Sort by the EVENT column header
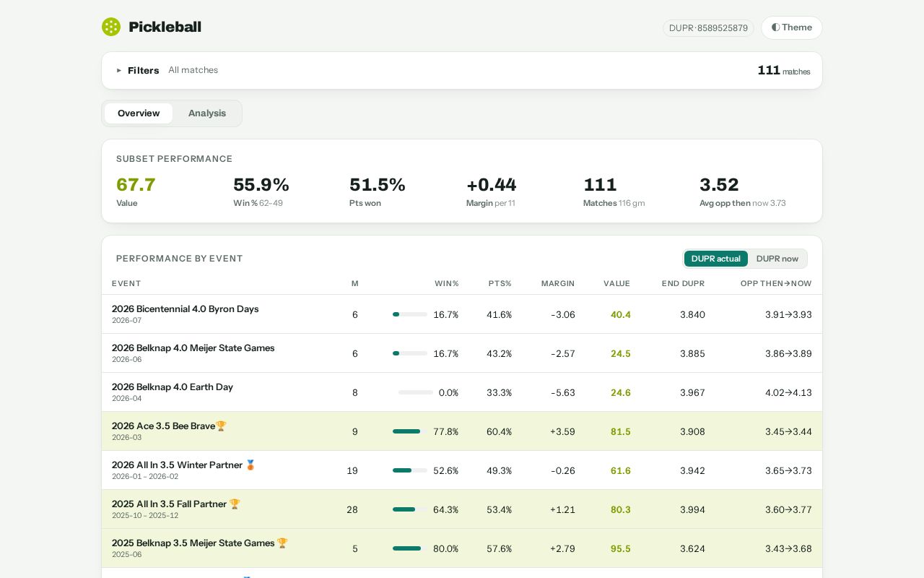This screenshot has height=578, width=924. [x=126, y=284]
